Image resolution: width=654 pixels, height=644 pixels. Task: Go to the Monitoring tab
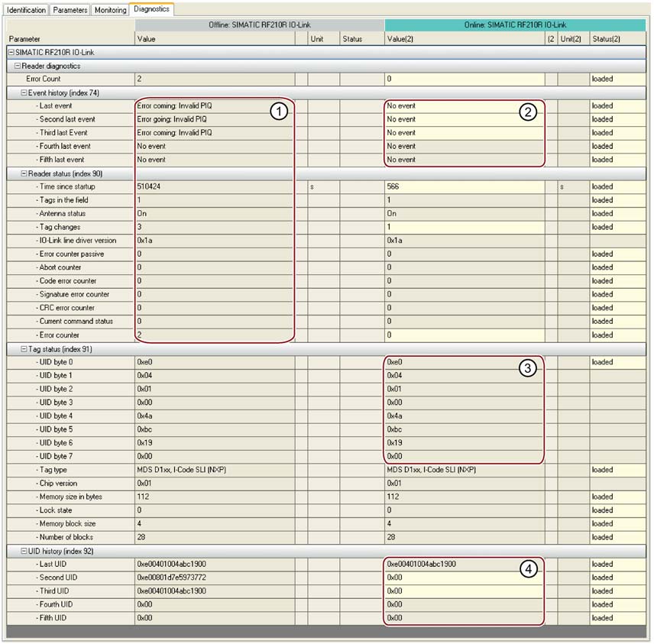pos(110,10)
